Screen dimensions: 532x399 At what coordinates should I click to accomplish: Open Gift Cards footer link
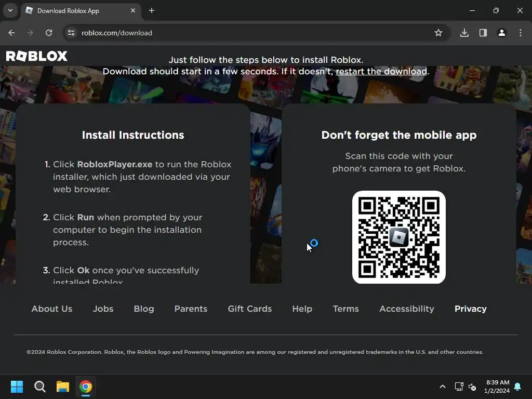(x=250, y=309)
